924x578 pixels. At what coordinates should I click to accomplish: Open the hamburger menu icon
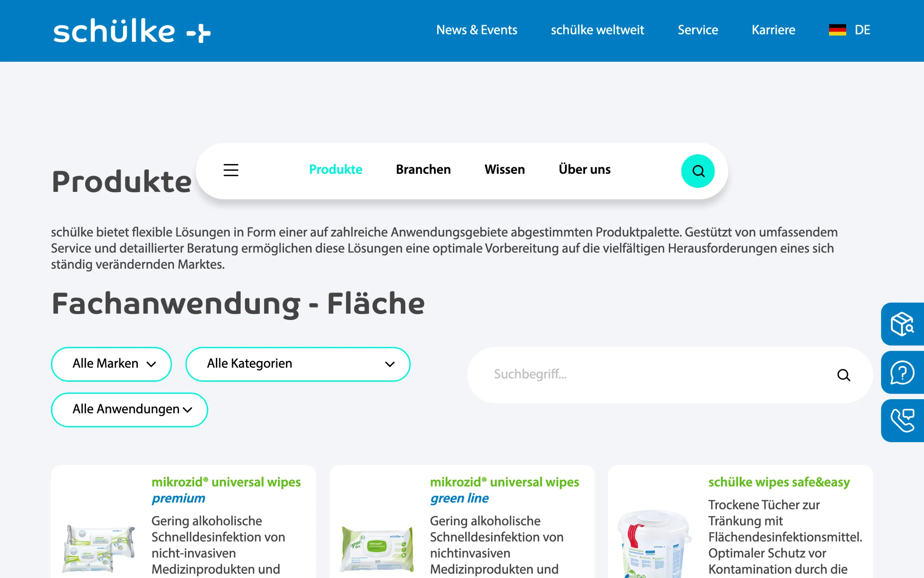tap(231, 170)
